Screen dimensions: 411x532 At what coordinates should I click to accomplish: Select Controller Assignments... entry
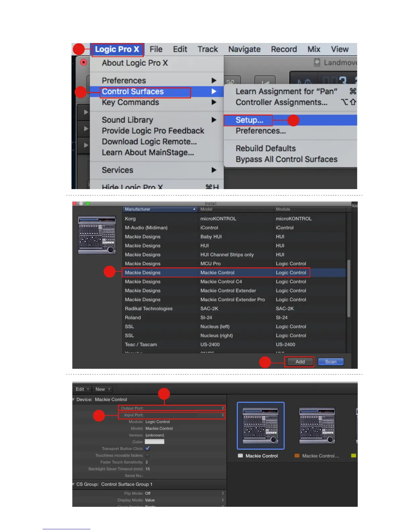pos(281,102)
